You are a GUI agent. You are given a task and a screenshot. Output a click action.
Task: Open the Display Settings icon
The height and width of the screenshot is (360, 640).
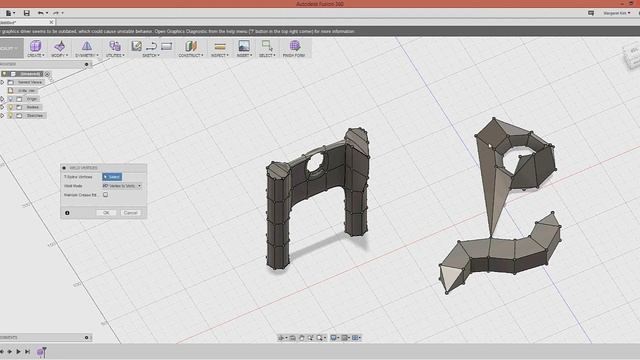[x=333, y=338]
